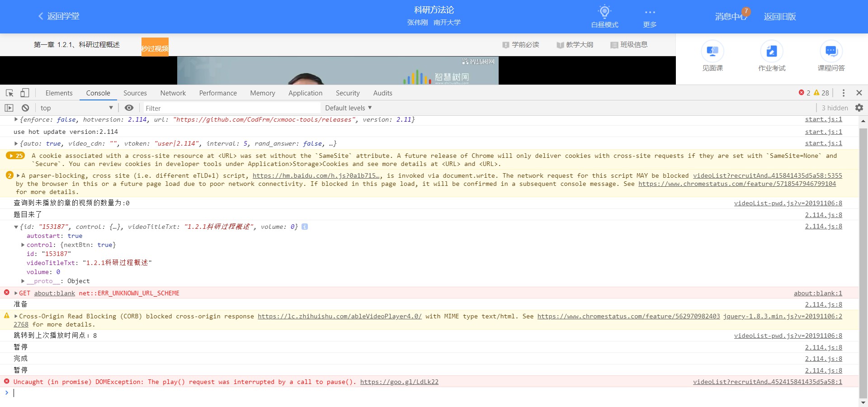Open jquery-1.8.3.min.js source link

coord(783,316)
